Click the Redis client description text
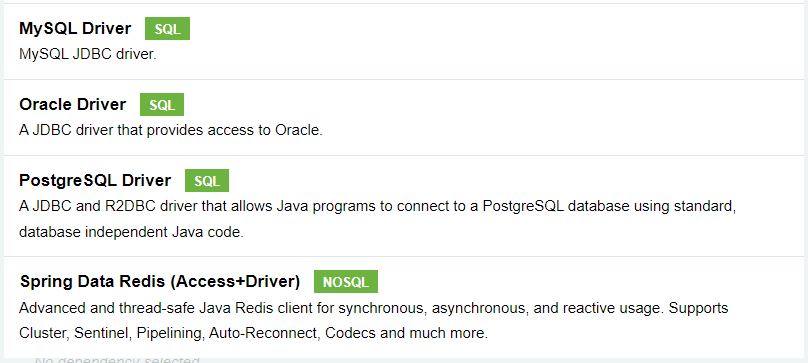The image size is (808, 363). click(374, 320)
